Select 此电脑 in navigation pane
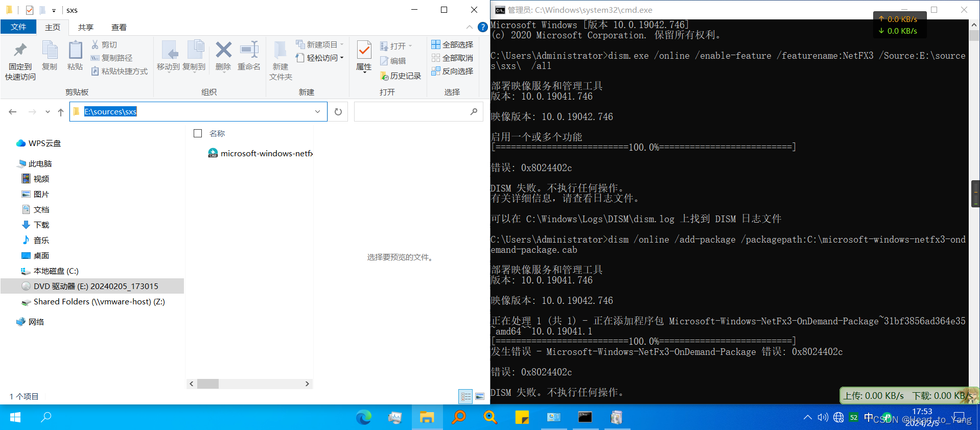Viewport: 980px width, 430px height. tap(34, 164)
